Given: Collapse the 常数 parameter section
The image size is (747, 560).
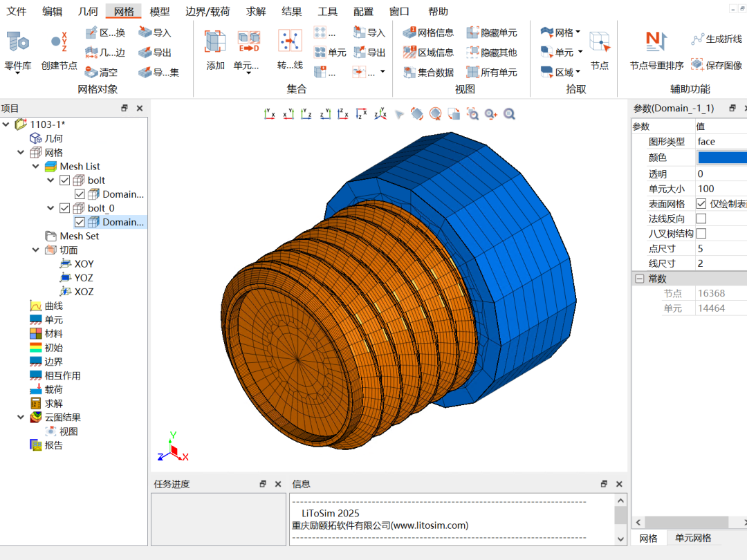Looking at the screenshot, I should [639, 279].
